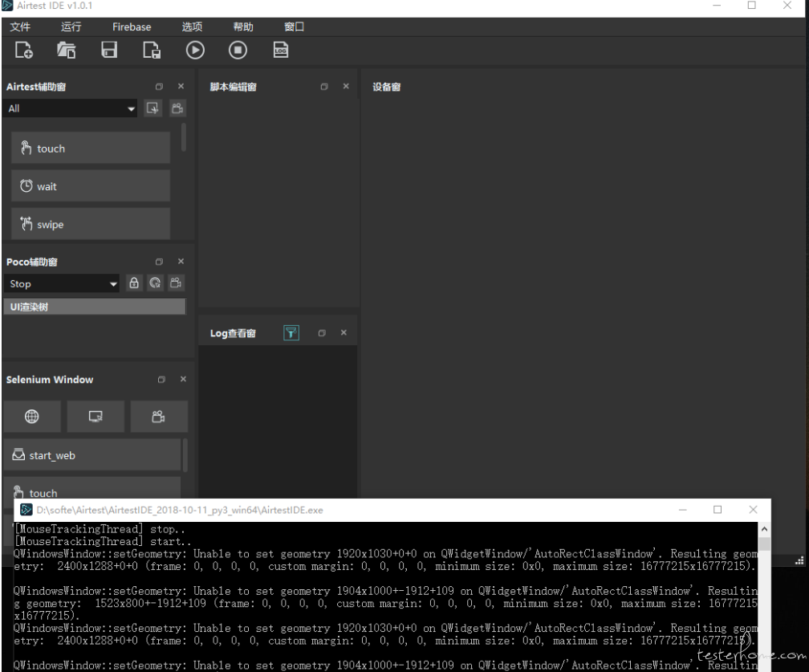809x672 pixels.
Task: Open the Firebase menu
Action: coord(132,26)
